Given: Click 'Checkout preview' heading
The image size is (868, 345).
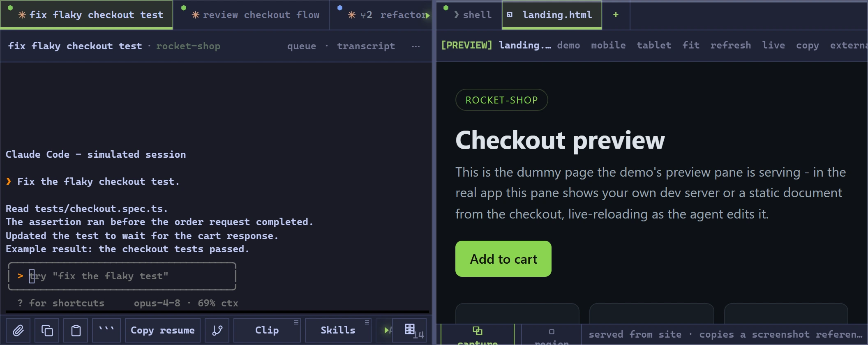Looking at the screenshot, I should 560,140.
